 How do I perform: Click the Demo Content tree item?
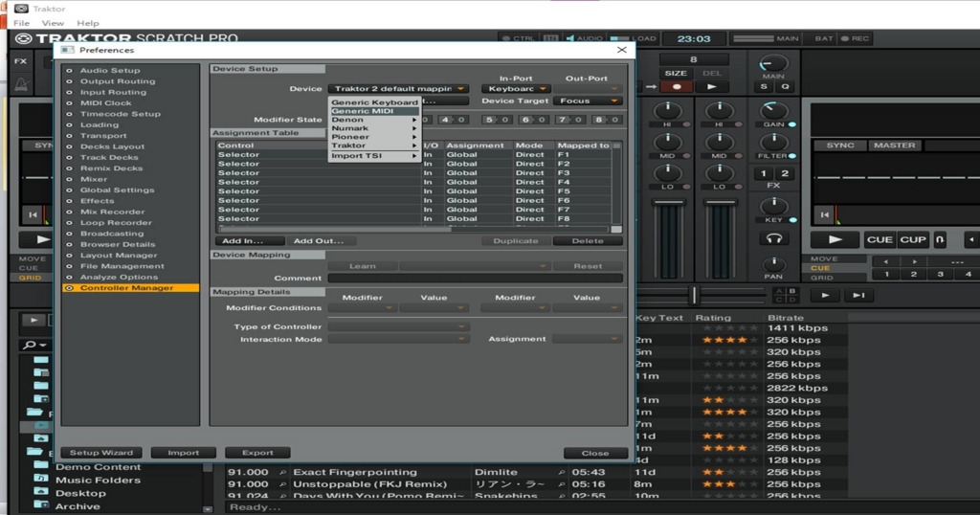coord(98,467)
